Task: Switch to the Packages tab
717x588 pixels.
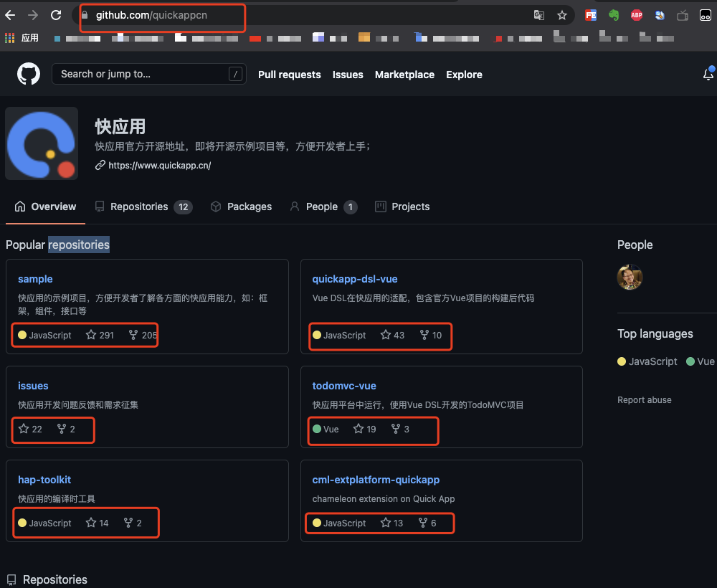Action: point(241,207)
